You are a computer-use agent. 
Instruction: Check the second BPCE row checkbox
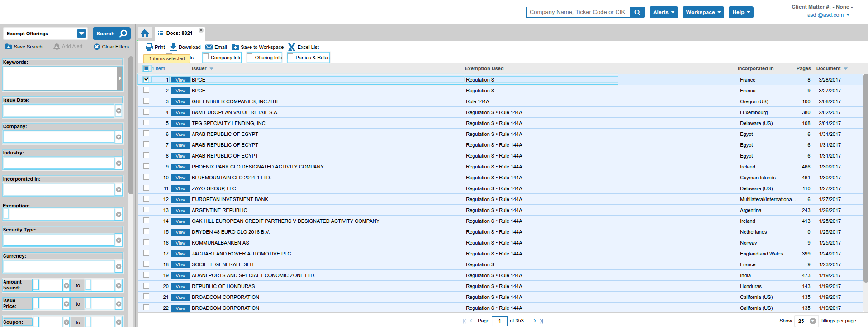146,90
